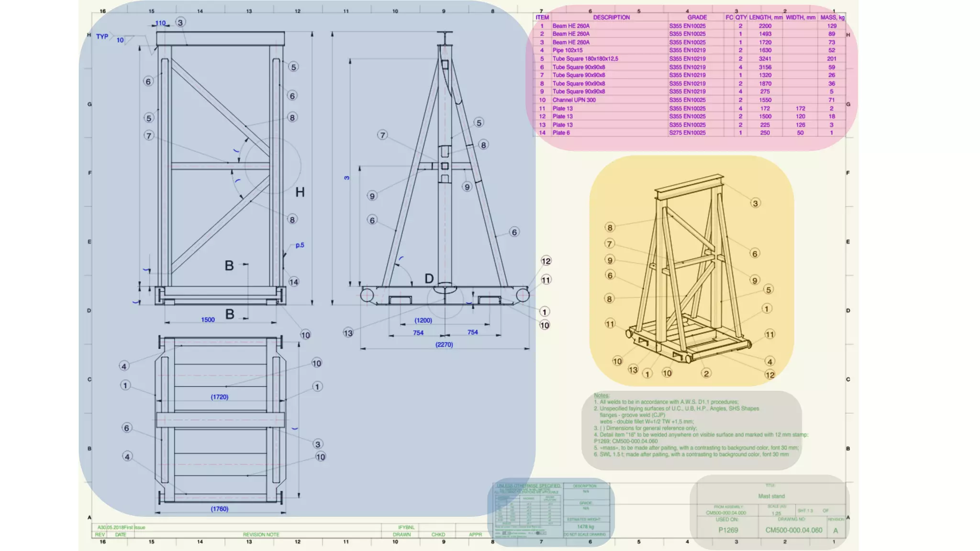
Task: Select the Channel UPN 300 description cell
Action: click(x=574, y=100)
